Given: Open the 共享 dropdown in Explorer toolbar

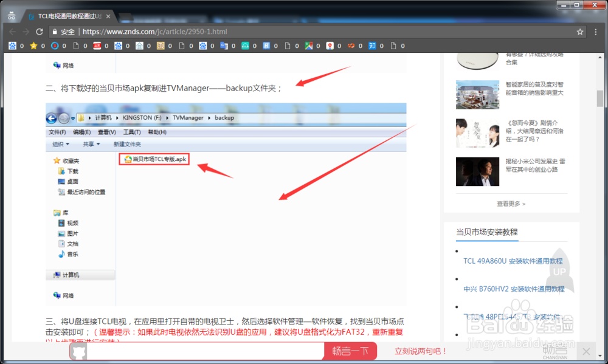Looking at the screenshot, I should click(x=92, y=144).
